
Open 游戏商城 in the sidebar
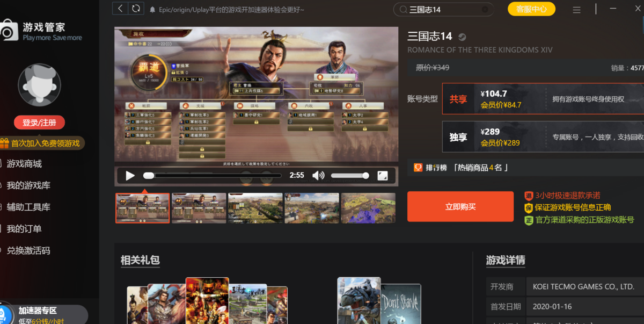24,163
